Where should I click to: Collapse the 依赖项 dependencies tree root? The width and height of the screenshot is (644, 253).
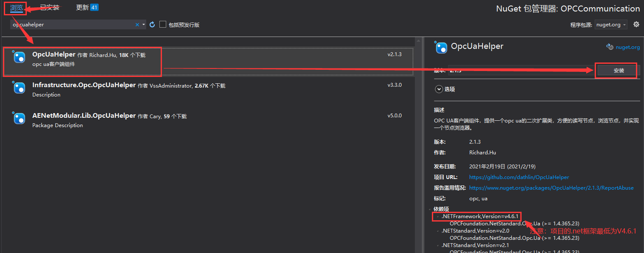point(431,209)
